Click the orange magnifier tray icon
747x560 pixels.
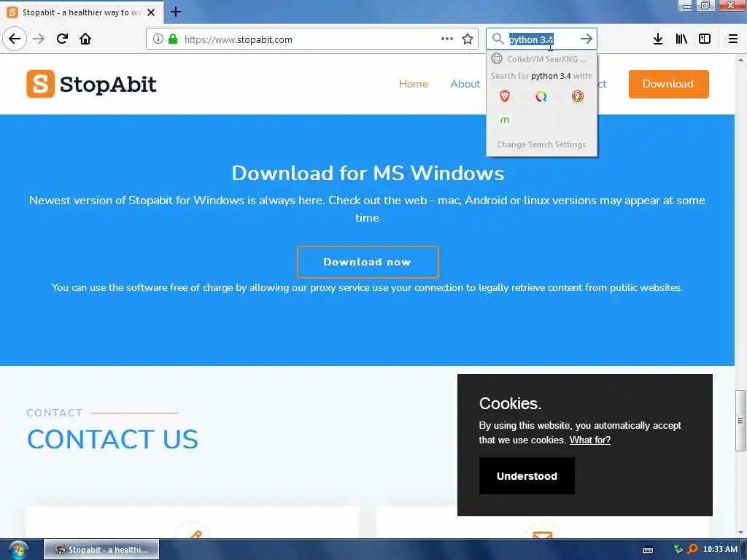click(693, 549)
